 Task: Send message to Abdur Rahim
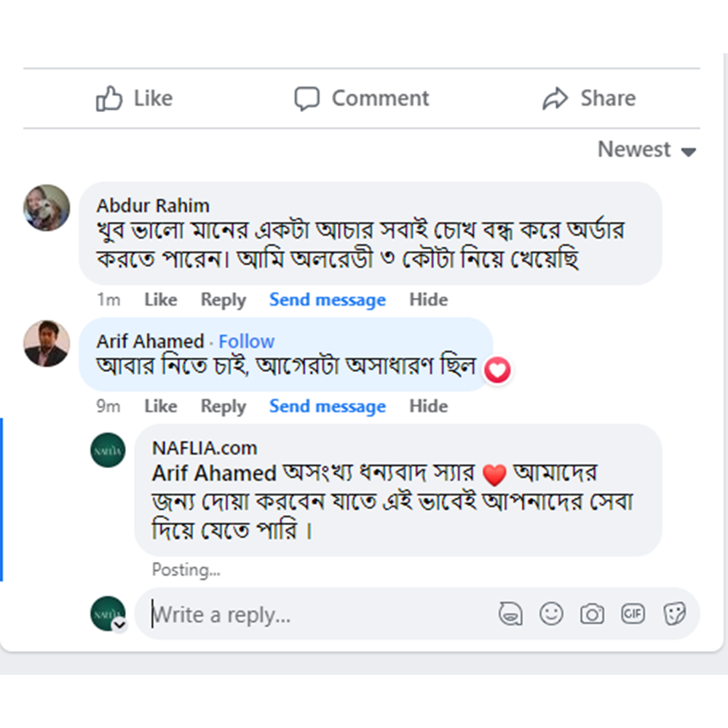point(327,300)
